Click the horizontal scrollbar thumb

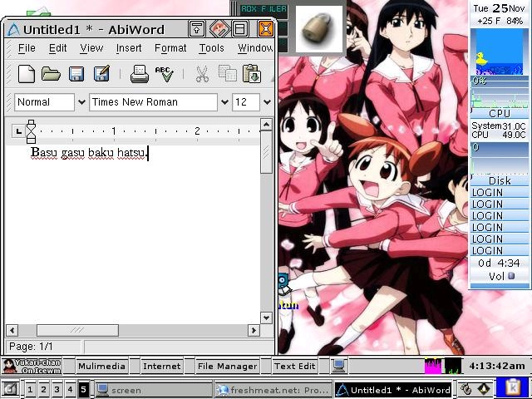pos(77,330)
